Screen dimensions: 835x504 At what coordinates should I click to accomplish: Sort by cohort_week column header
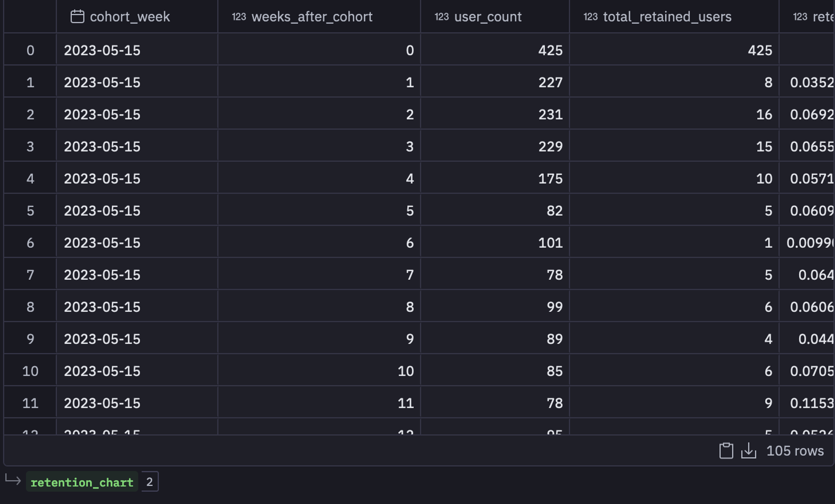pos(129,17)
